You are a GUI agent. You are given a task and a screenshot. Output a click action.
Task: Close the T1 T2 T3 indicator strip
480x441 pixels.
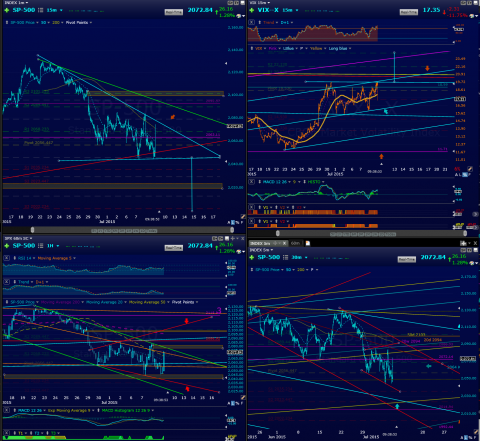[7, 433]
